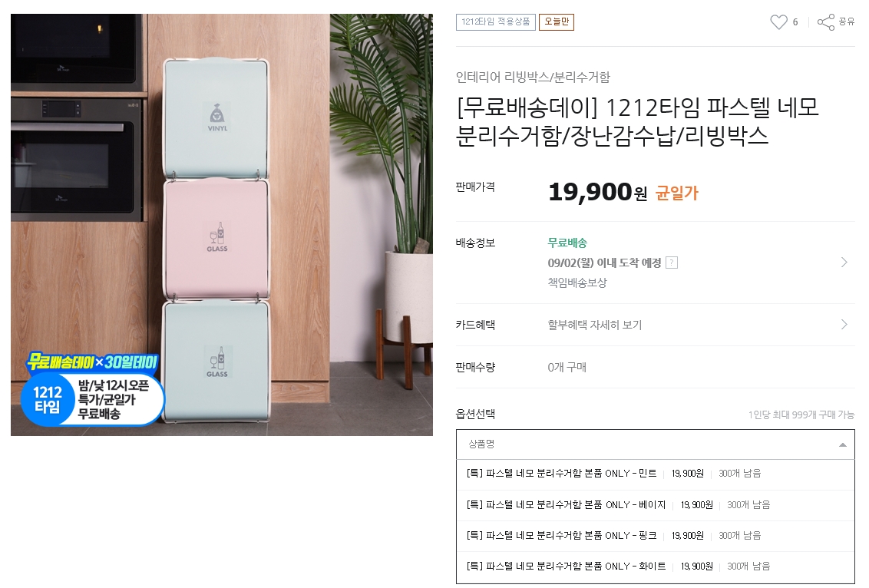Choose the 화이트 option from list
This screenshot has height=588, width=869.
click(655, 567)
